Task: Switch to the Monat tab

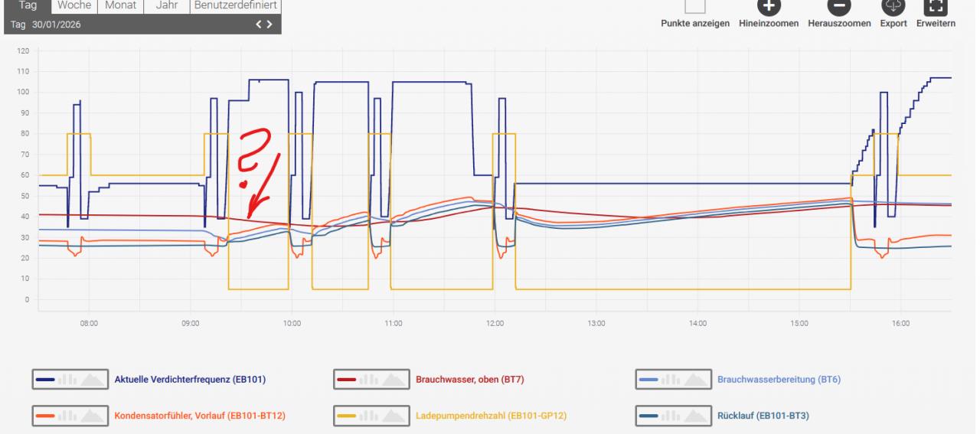Action: click(120, 5)
